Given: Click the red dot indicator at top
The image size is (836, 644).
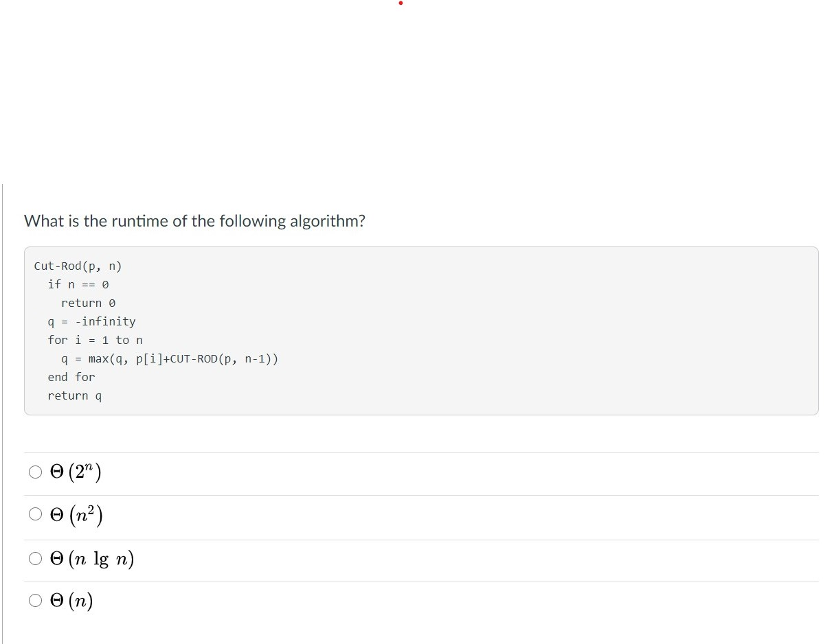Looking at the screenshot, I should (x=400, y=3).
